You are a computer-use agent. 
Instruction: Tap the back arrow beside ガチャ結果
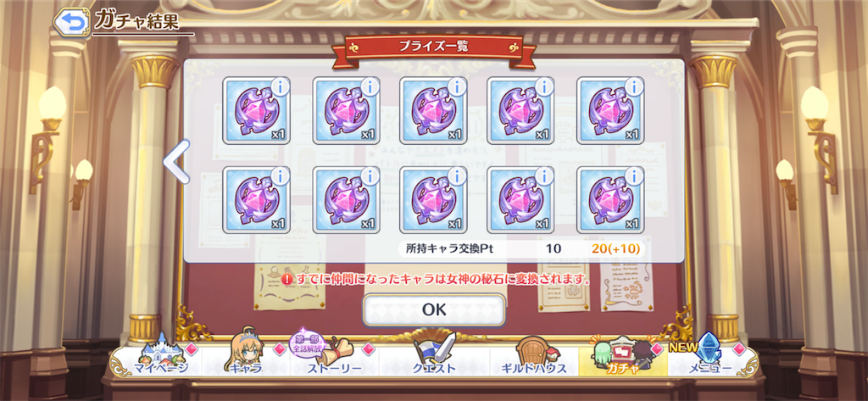pyautogui.click(x=71, y=22)
